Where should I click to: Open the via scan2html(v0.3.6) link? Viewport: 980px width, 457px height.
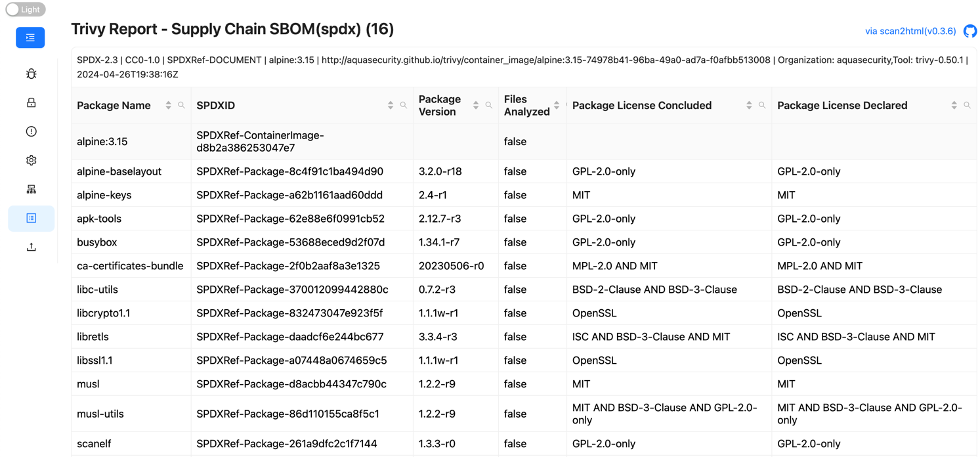910,31
